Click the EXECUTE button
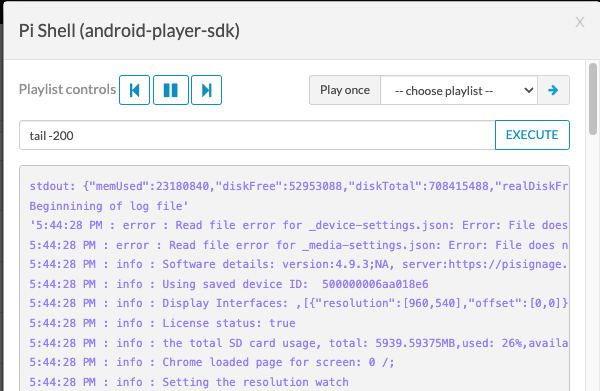This screenshot has width=600, height=391. [x=532, y=135]
